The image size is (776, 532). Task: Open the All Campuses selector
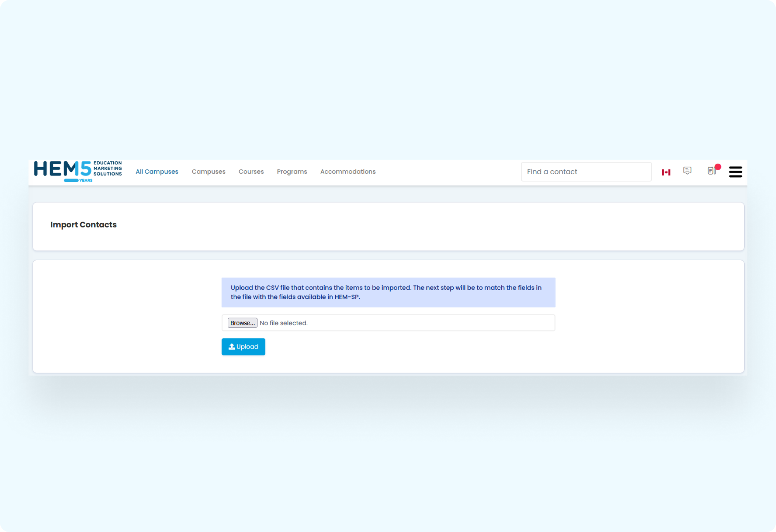(157, 171)
